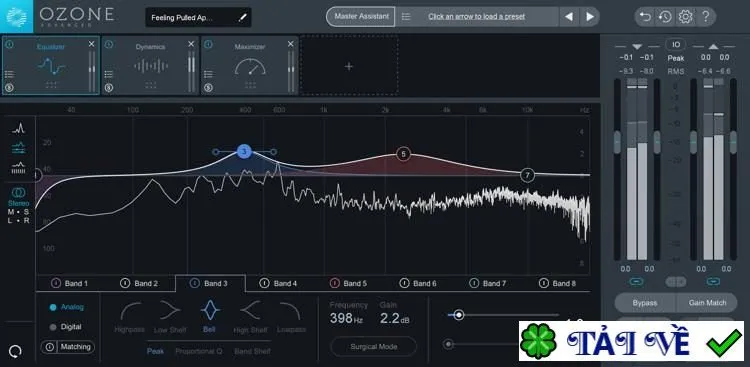Click the Stereo channel mode icon

coord(18,193)
